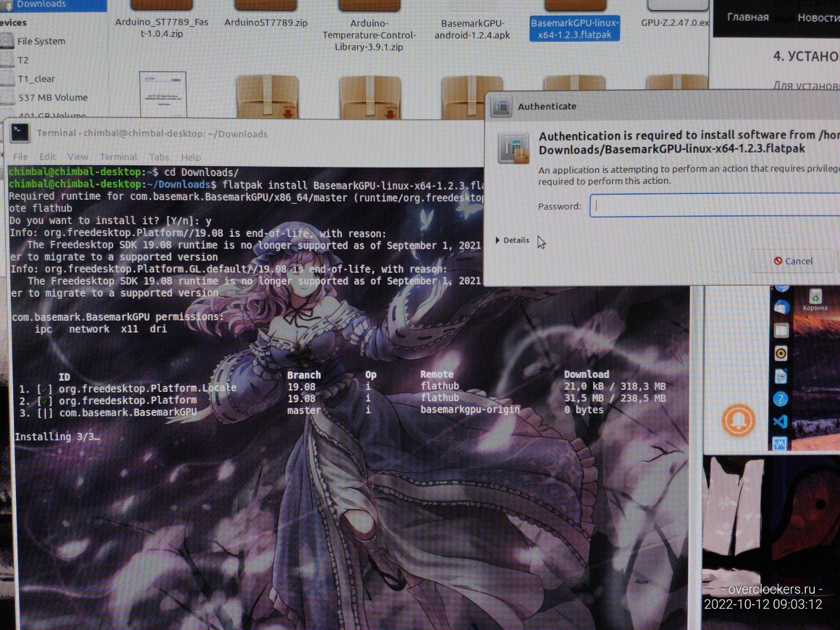
Task: Click the 'network' permission in terminal
Action: point(89,329)
